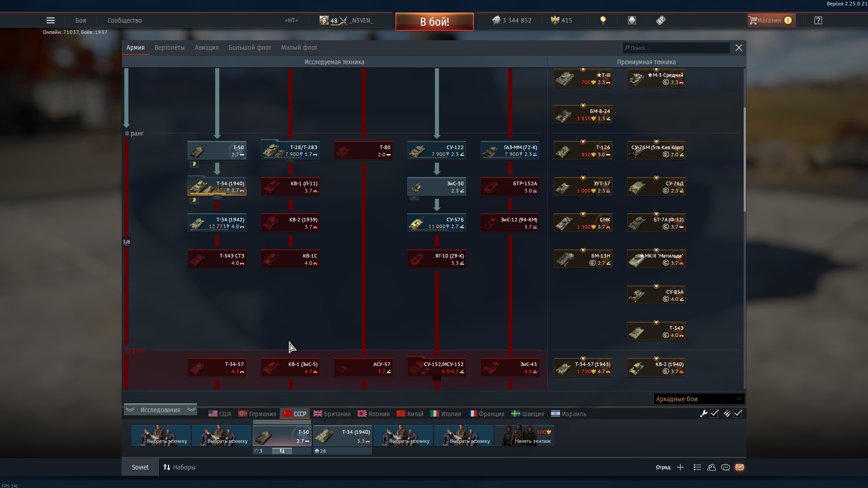Add squad member with plus icon
This screenshot has width=868, height=488.
coord(680,467)
